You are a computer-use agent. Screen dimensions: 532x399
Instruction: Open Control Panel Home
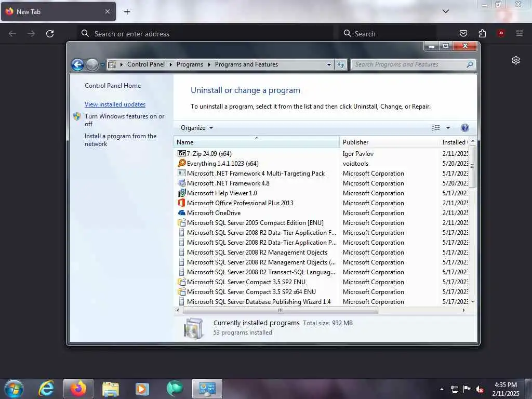(x=113, y=86)
